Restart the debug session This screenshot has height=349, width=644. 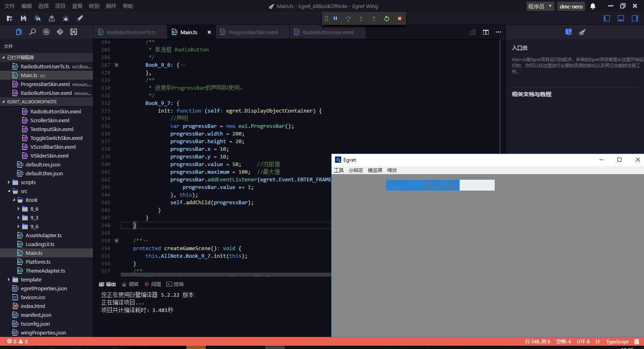[x=387, y=18]
